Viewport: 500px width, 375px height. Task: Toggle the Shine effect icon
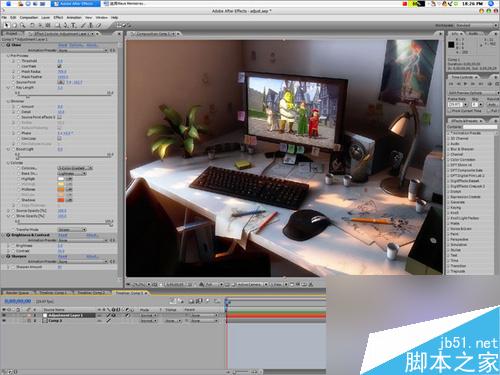(x=8, y=45)
